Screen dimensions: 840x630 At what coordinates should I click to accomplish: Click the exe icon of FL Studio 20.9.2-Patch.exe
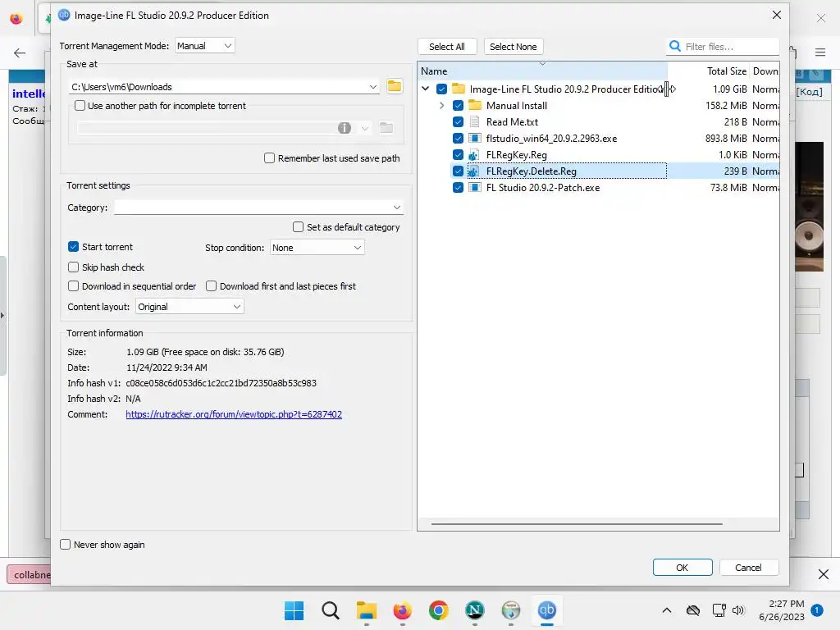click(474, 188)
